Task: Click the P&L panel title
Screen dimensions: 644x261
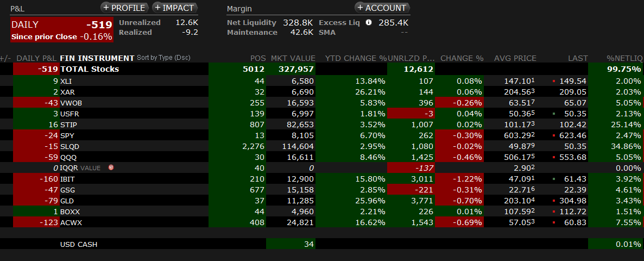Action: pos(17,8)
